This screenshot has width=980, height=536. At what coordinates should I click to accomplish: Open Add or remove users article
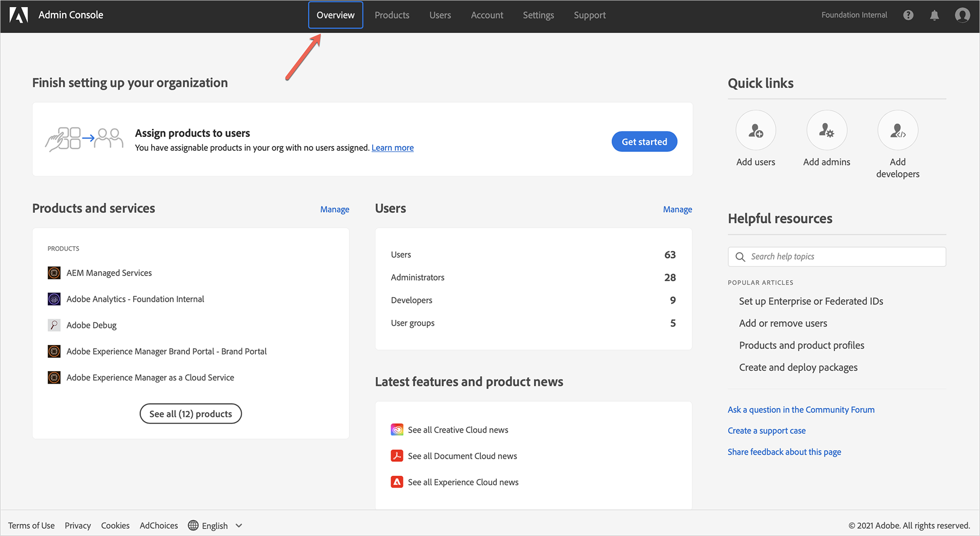click(783, 323)
